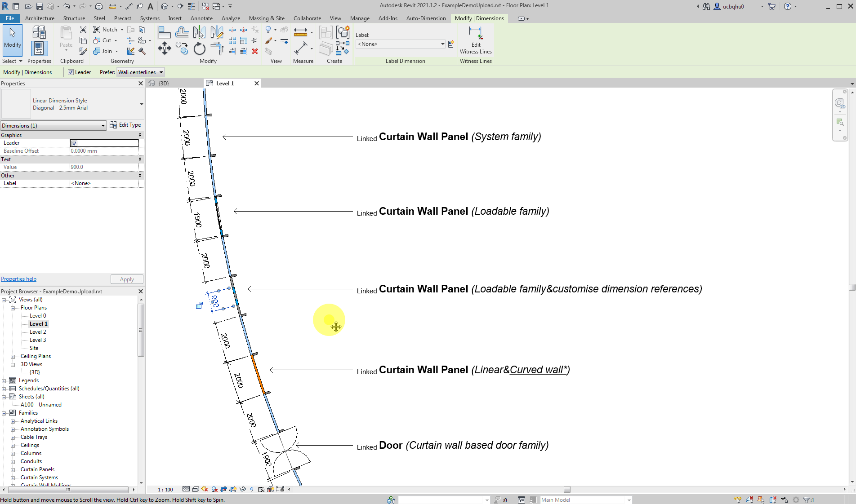Click the Rotate tool icon
The width and height of the screenshot is (856, 504).
click(199, 48)
